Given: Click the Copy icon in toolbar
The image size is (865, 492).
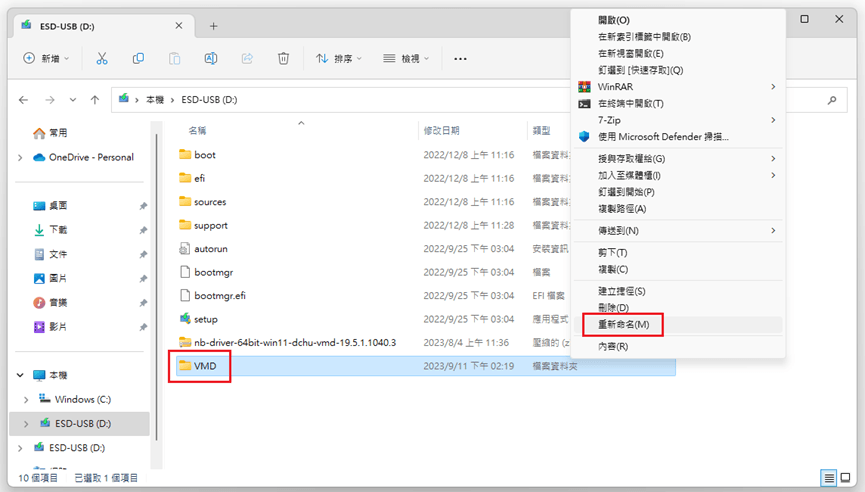Looking at the screenshot, I should [138, 59].
